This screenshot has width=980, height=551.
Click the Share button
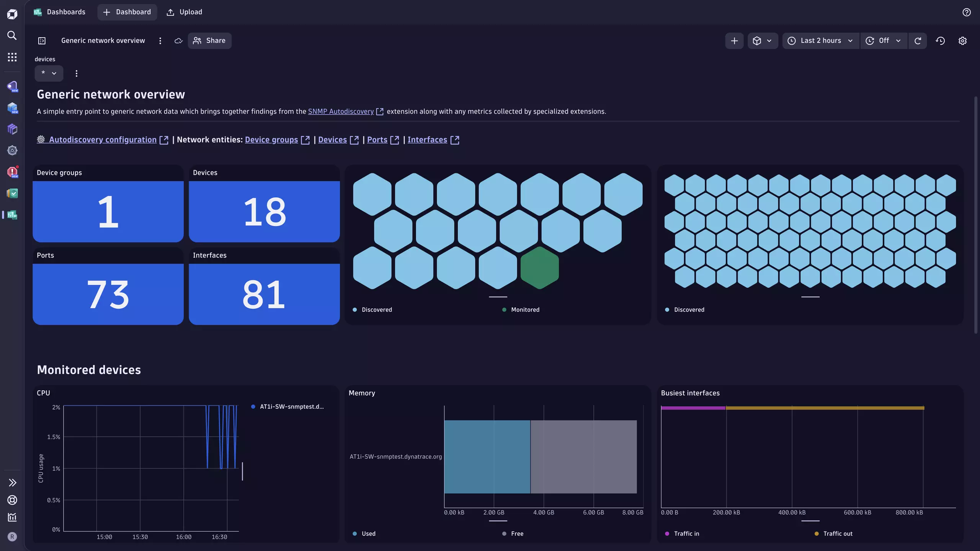(209, 41)
